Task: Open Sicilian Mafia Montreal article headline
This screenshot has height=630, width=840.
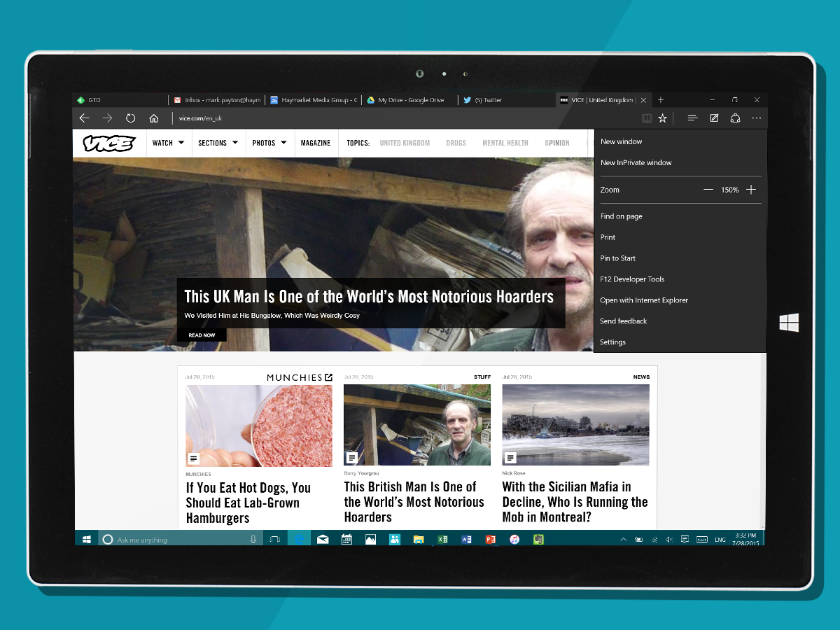Action: (x=575, y=502)
